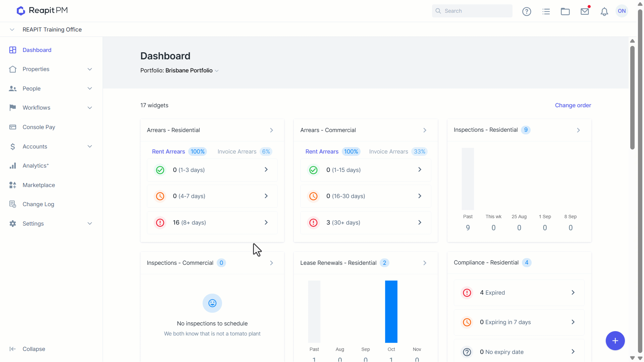
Task: Click the Search input field
Action: (472, 11)
